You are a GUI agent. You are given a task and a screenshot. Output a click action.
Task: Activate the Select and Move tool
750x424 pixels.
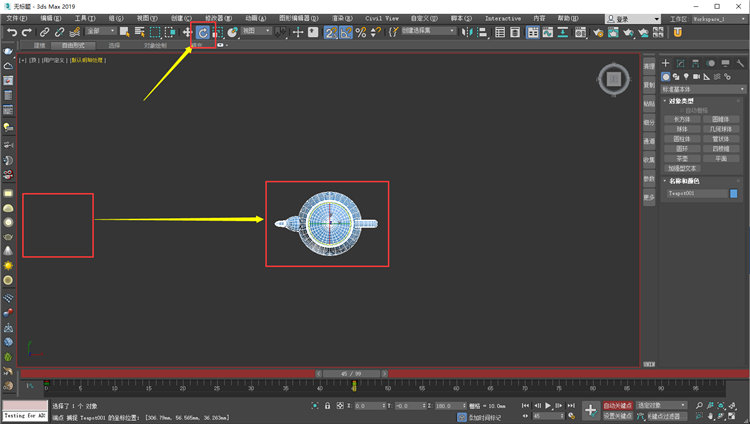[188, 32]
